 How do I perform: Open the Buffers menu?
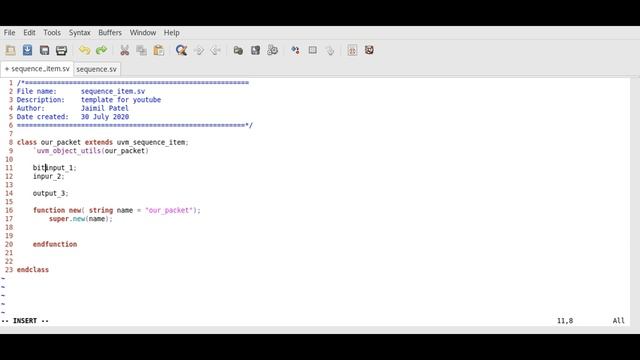point(110,33)
